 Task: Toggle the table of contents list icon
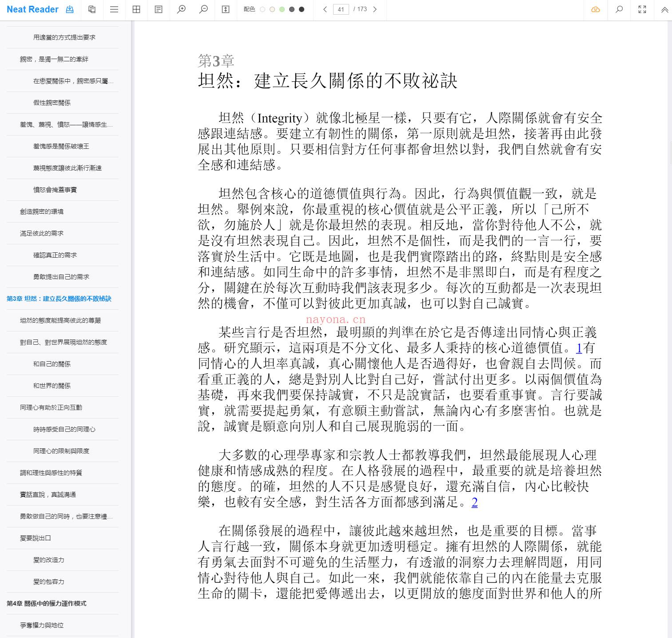point(114,9)
